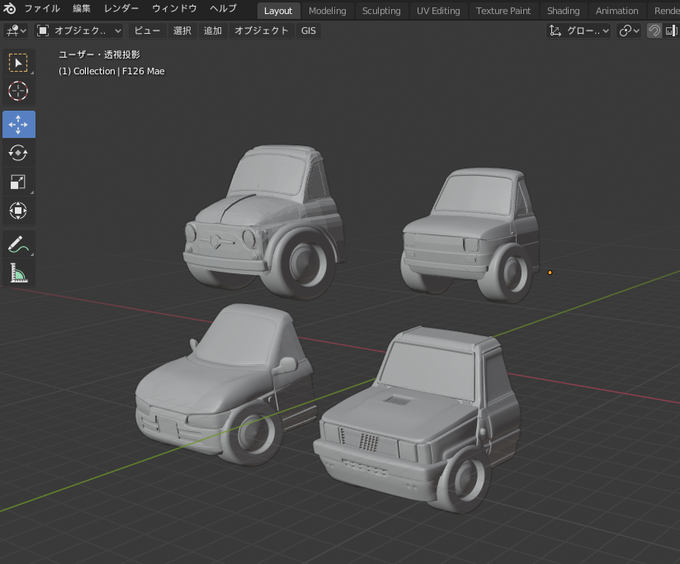Switch to the Modeling workspace tab

[327, 11]
